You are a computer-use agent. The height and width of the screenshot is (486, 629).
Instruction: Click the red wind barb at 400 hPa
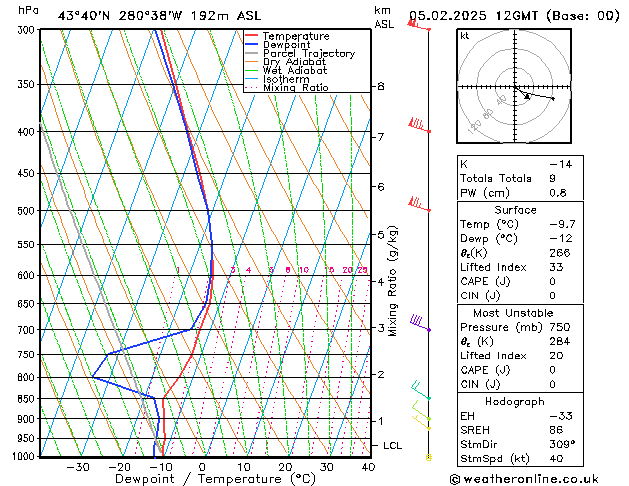[419, 125]
